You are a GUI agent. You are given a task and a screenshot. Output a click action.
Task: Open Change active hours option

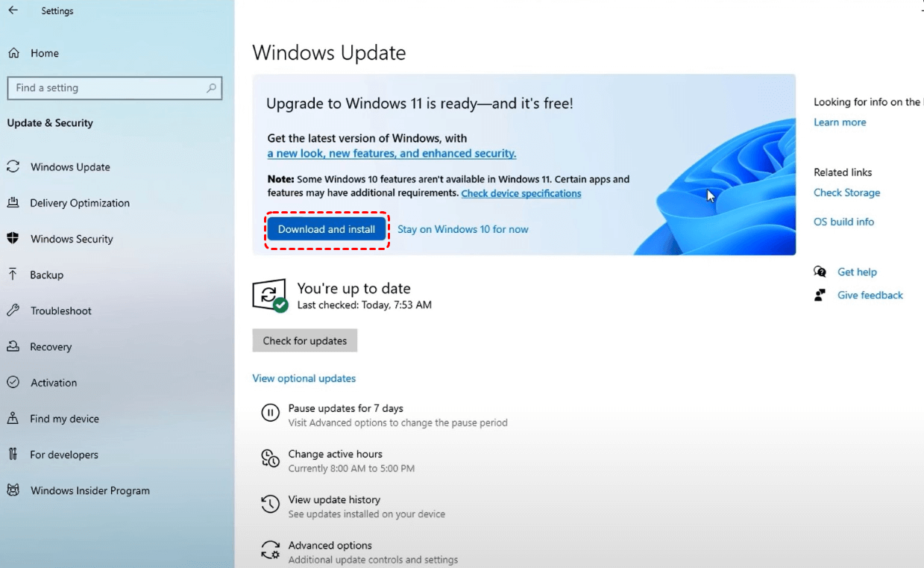click(336, 454)
